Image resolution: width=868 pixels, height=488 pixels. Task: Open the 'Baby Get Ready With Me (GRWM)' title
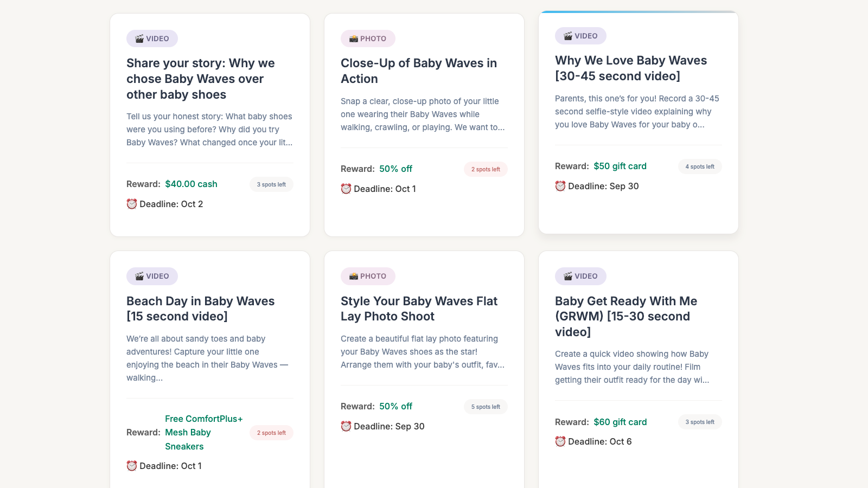tap(626, 316)
